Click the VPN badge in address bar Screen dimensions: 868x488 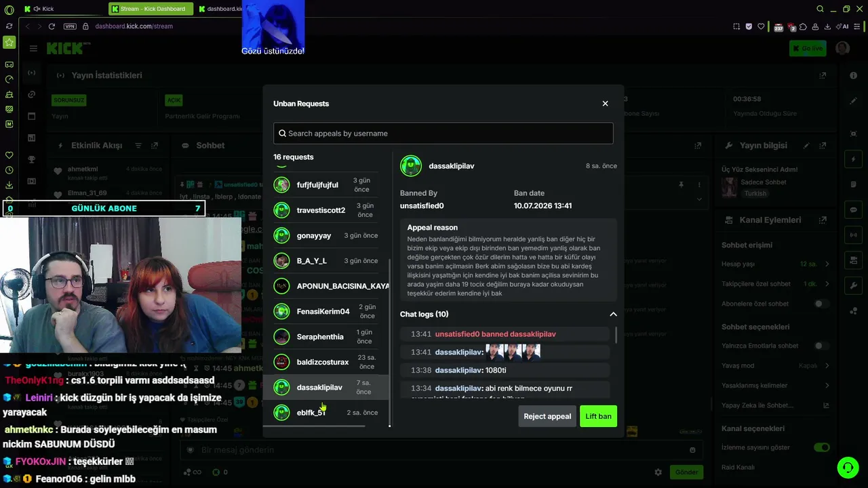(x=70, y=26)
